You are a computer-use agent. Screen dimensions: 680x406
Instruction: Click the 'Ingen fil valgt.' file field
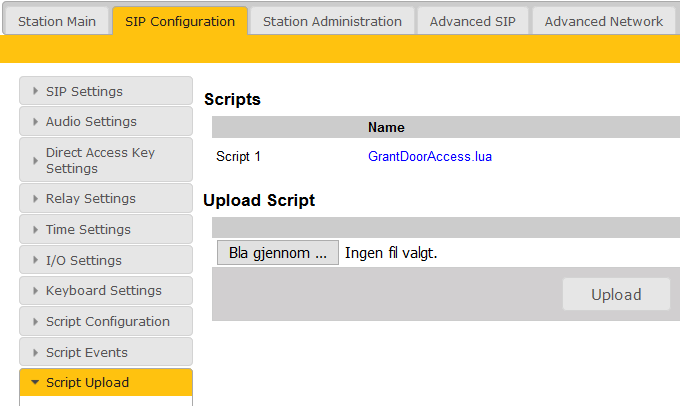(391, 253)
